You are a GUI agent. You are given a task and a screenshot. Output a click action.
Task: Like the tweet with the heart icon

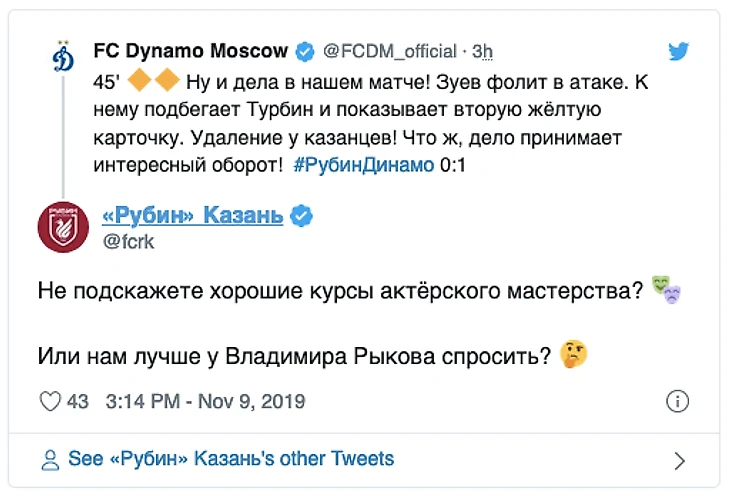pos(49,402)
